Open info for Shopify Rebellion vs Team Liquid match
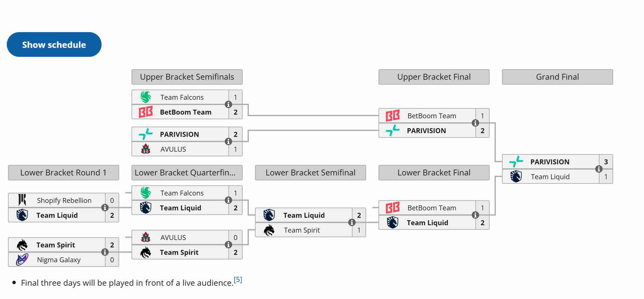This screenshot has width=644, height=299. pyautogui.click(x=105, y=208)
